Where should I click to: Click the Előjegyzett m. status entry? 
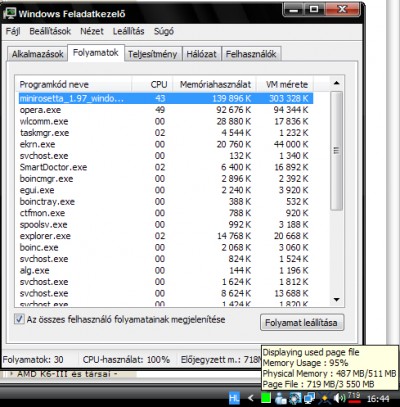coord(221,360)
